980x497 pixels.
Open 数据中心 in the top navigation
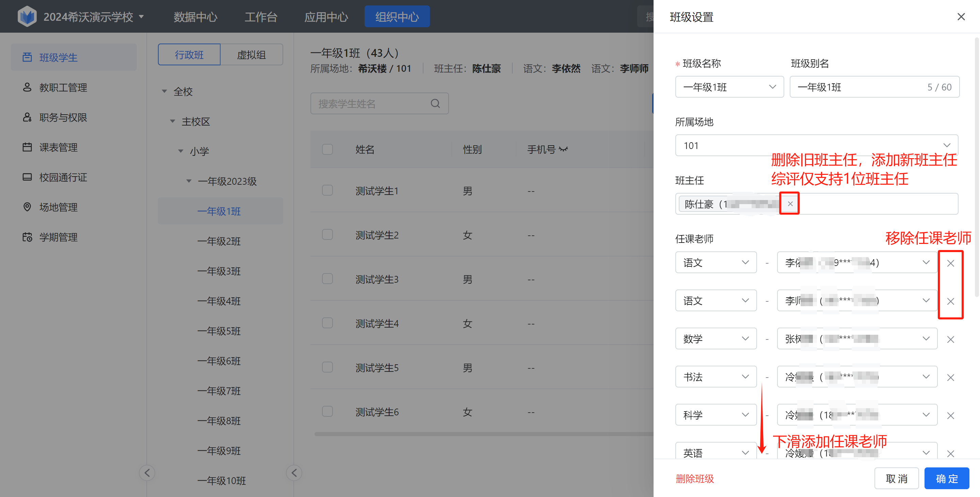[195, 17]
